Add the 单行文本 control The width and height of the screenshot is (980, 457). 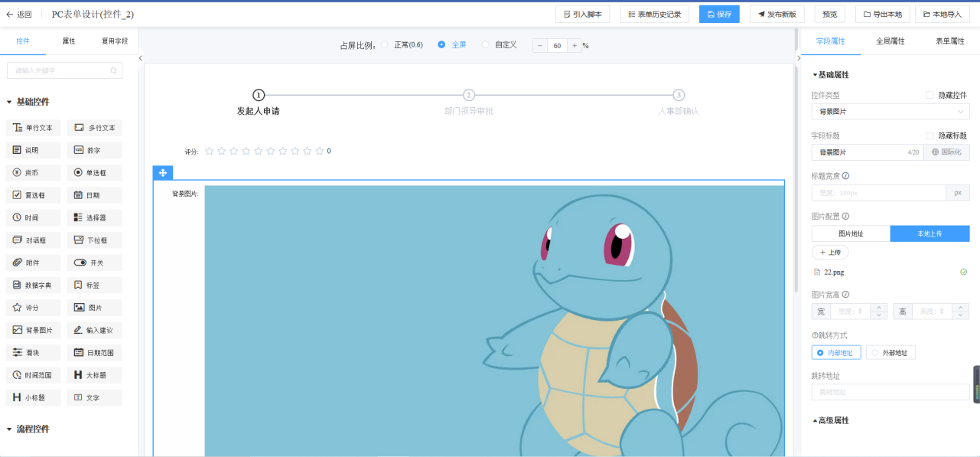tap(33, 128)
